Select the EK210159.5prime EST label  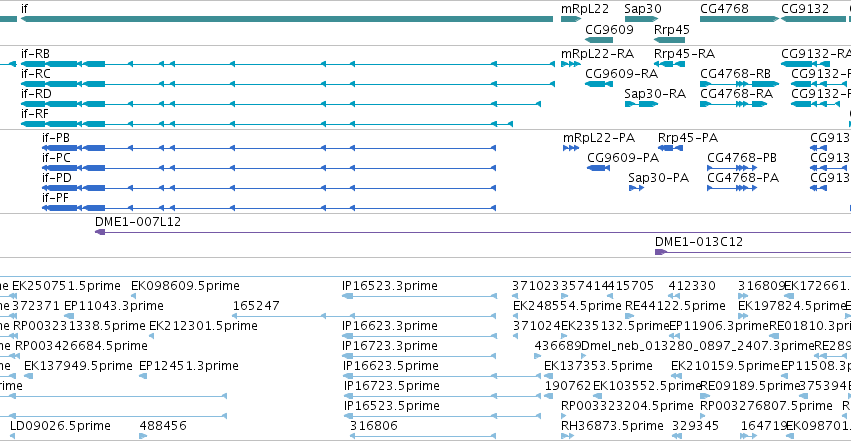(x=725, y=366)
